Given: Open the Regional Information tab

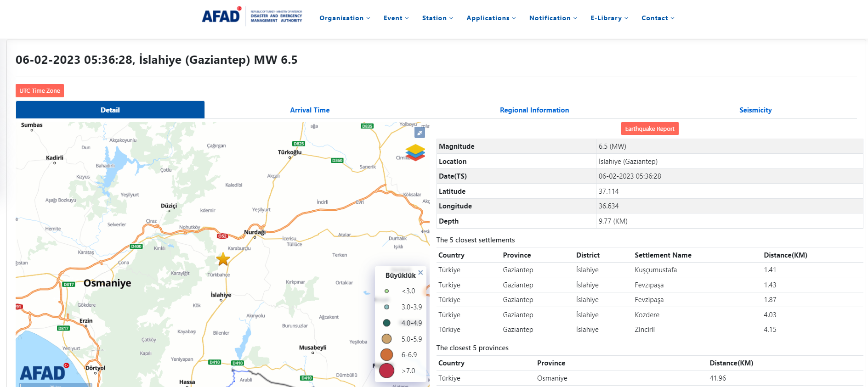Looking at the screenshot, I should (534, 110).
